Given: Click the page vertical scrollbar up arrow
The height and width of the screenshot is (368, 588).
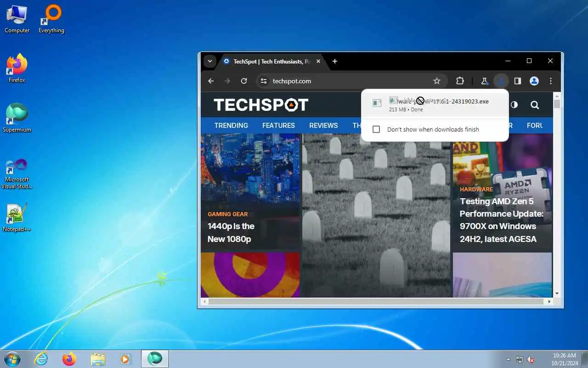Looking at the screenshot, I should [557, 95].
